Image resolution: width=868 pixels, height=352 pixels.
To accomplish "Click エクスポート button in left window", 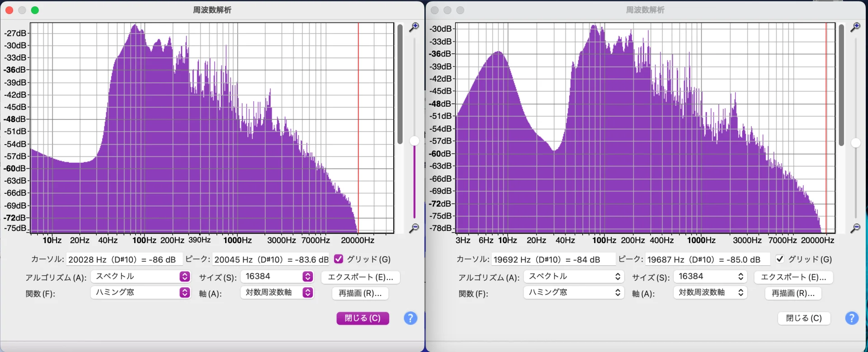I will 360,277.
